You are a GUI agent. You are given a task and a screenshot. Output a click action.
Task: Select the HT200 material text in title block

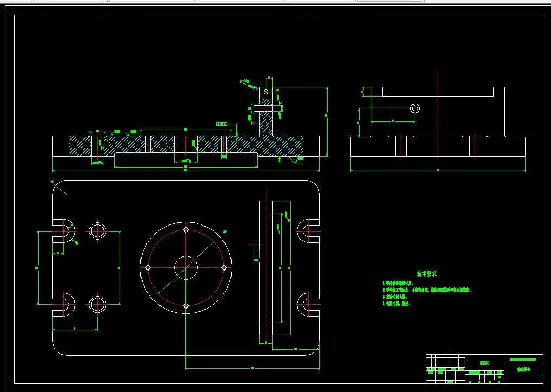tap(484, 363)
